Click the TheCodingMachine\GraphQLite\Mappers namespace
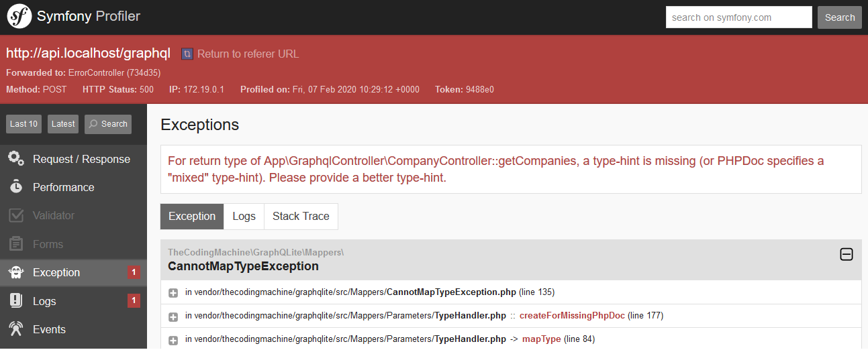Viewport: 868px width, 350px height. 256,252
